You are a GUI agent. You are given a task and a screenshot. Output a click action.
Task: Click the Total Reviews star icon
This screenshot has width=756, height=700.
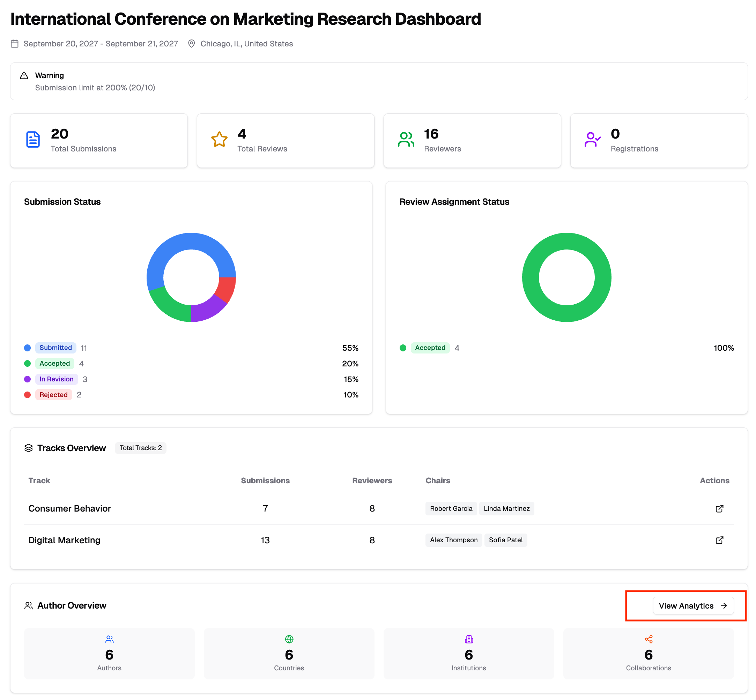[x=219, y=139]
